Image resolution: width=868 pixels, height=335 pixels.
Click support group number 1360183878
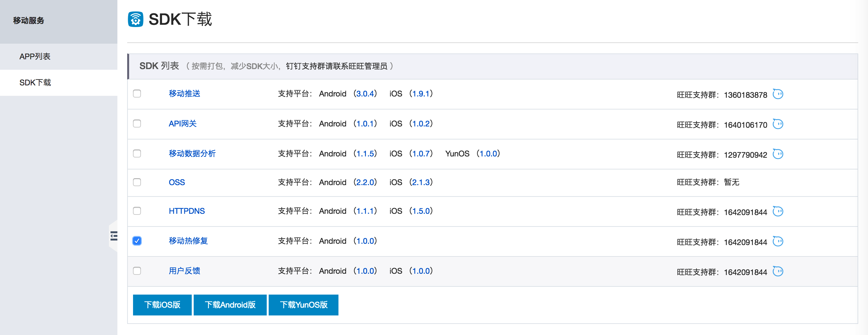coord(745,95)
